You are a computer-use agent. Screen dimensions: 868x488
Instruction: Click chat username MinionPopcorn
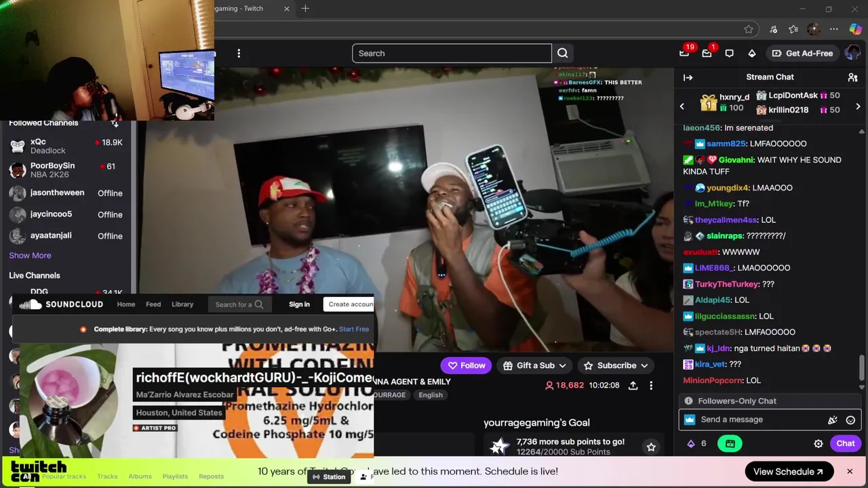pyautogui.click(x=713, y=381)
